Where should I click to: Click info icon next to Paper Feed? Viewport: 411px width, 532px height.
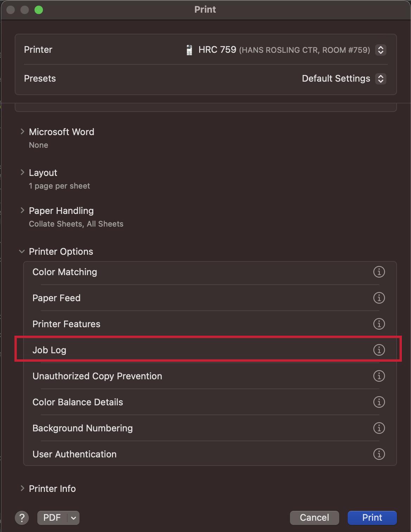tap(379, 298)
